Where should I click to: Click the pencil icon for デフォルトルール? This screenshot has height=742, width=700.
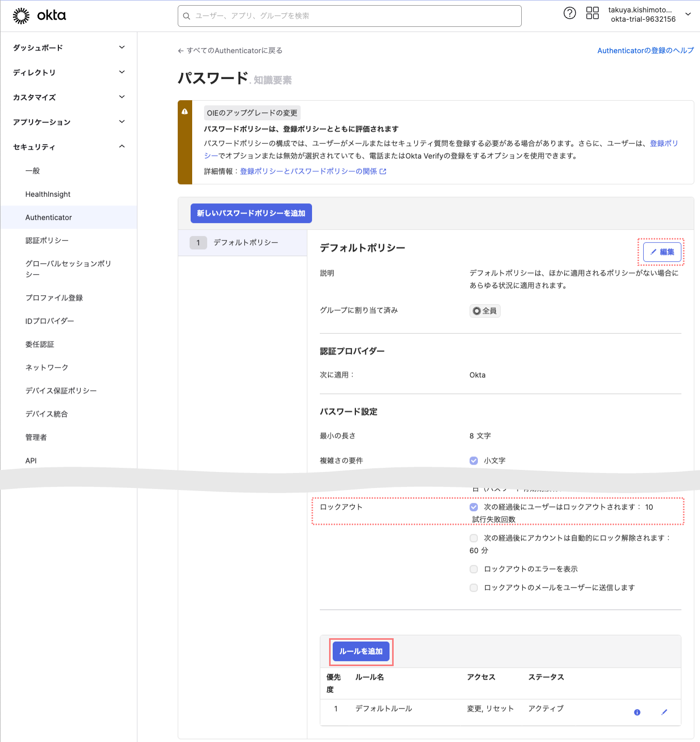pyautogui.click(x=664, y=712)
